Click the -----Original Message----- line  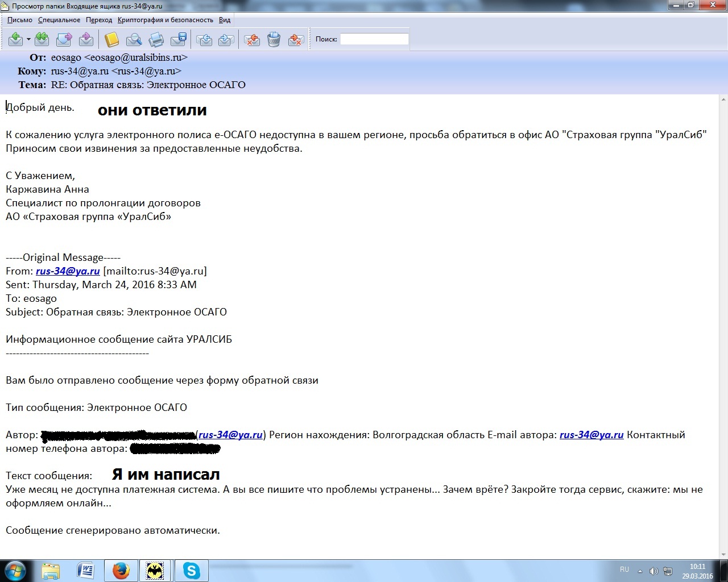tap(63, 257)
